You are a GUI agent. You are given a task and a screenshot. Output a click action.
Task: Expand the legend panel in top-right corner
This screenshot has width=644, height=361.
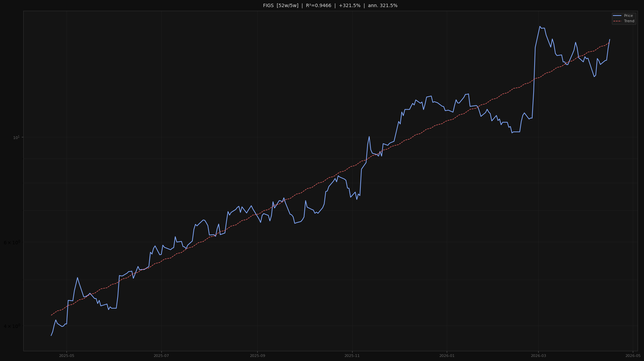[x=624, y=18]
